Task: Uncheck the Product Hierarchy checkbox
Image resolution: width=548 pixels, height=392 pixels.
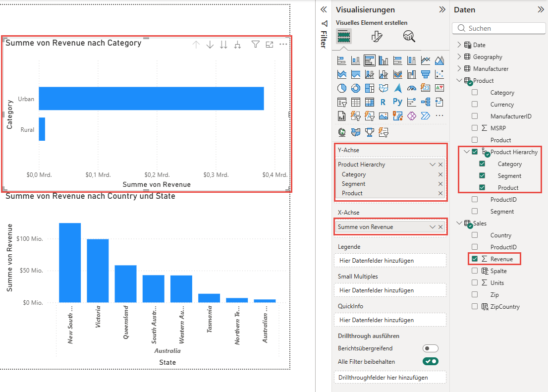Action: click(475, 152)
